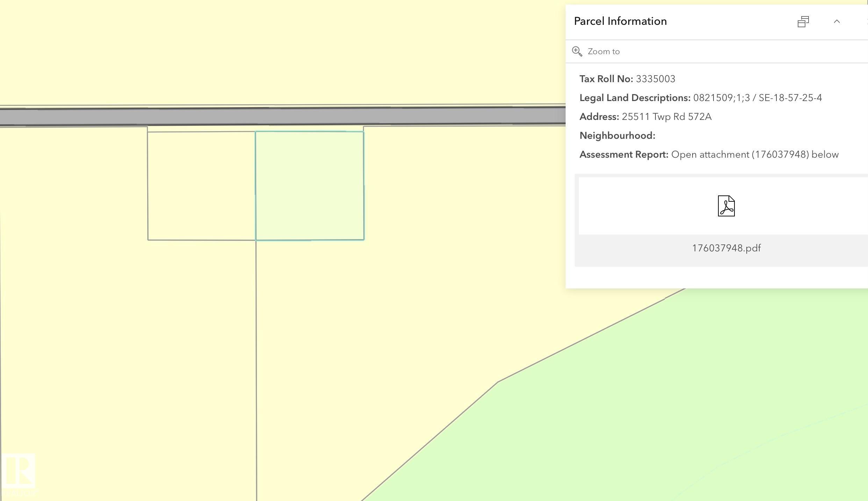This screenshot has height=501, width=868.
Task: Click the legal land description value
Action: 757,98
